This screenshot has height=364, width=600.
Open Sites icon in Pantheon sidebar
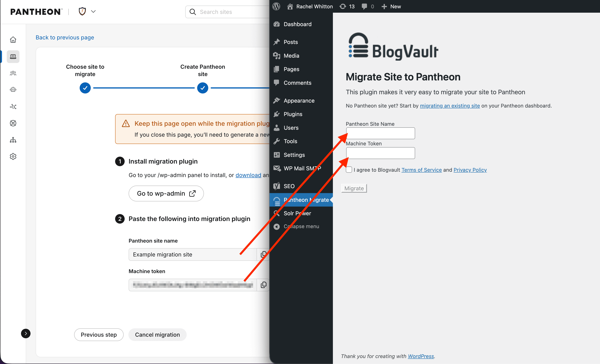13,56
